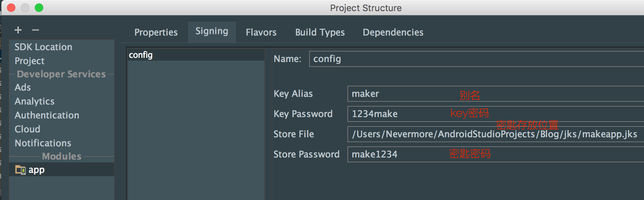Click the app module folder icon
Screen dimensions: 644x200
point(20,170)
